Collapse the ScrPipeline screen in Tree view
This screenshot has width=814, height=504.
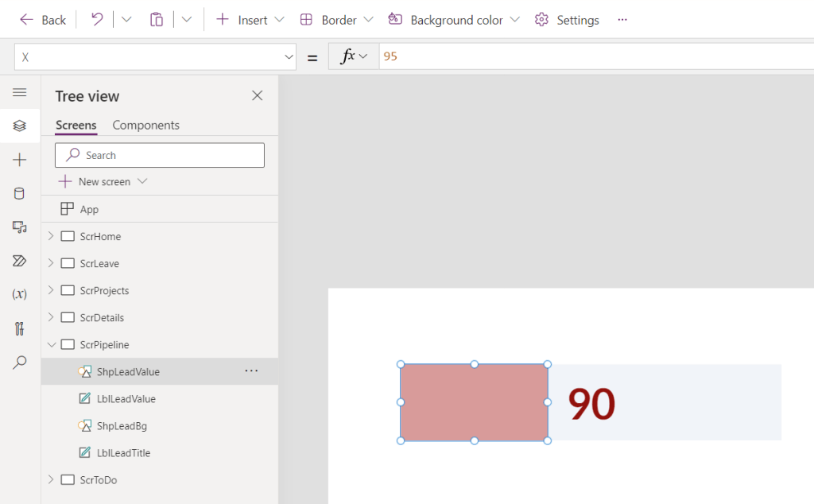50,344
